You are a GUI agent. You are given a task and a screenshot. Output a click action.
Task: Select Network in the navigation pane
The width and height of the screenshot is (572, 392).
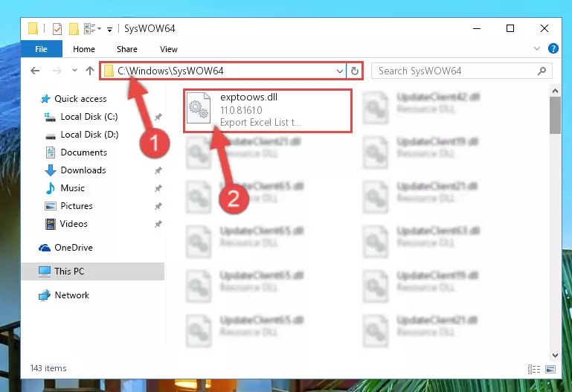tap(72, 295)
